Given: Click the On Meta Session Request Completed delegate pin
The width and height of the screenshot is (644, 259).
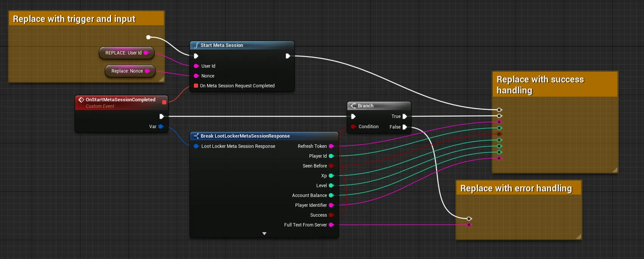Looking at the screenshot, I should click(196, 86).
